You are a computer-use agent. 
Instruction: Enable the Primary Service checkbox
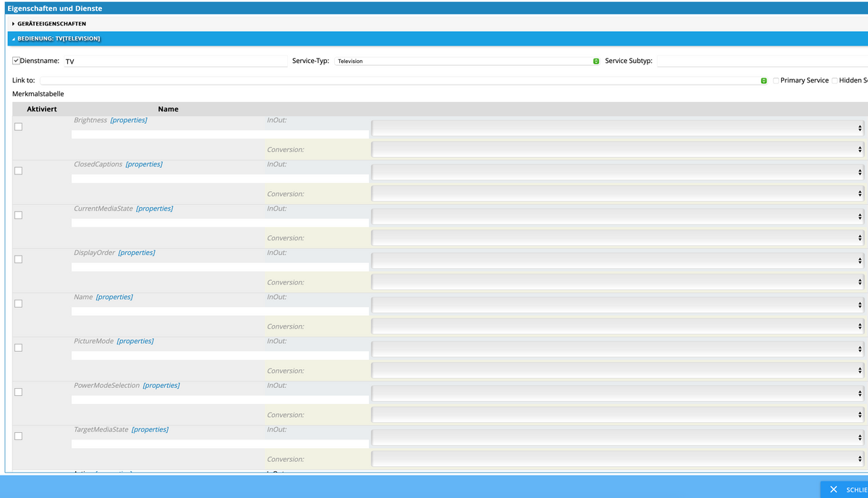pos(776,80)
